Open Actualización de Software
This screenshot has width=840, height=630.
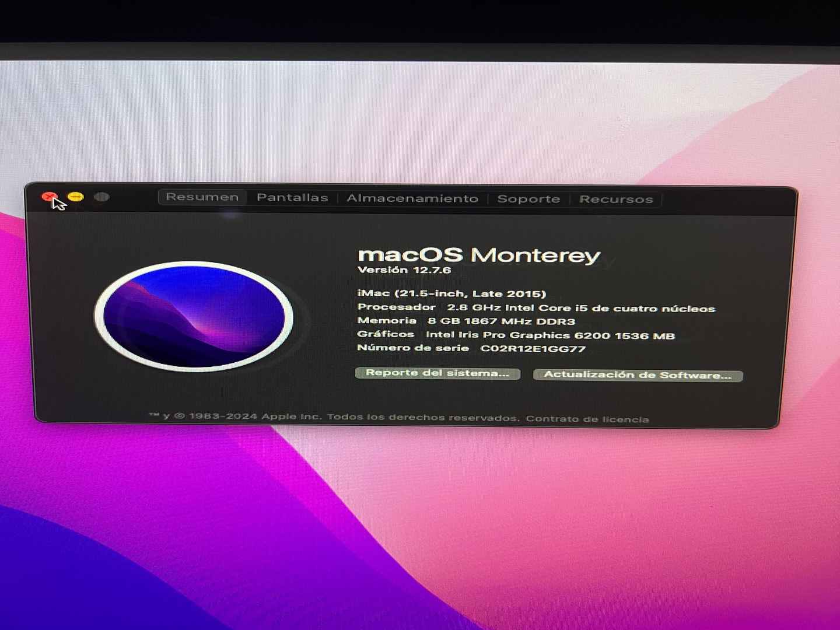click(x=638, y=375)
